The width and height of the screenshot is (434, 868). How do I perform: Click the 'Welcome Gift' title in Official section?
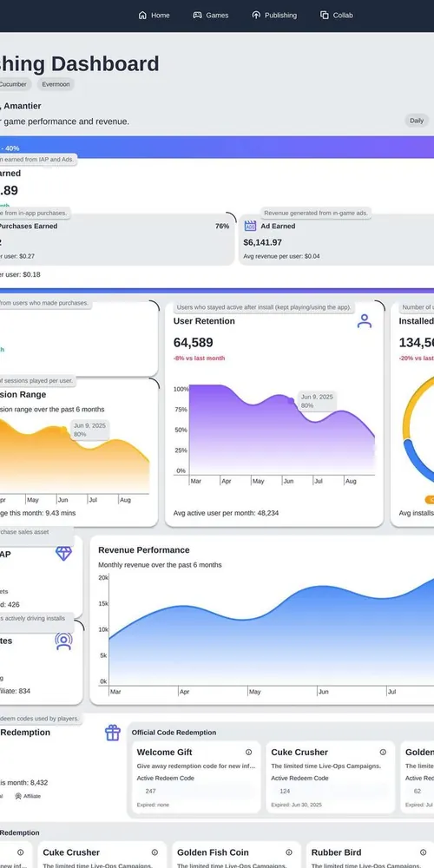(164, 753)
